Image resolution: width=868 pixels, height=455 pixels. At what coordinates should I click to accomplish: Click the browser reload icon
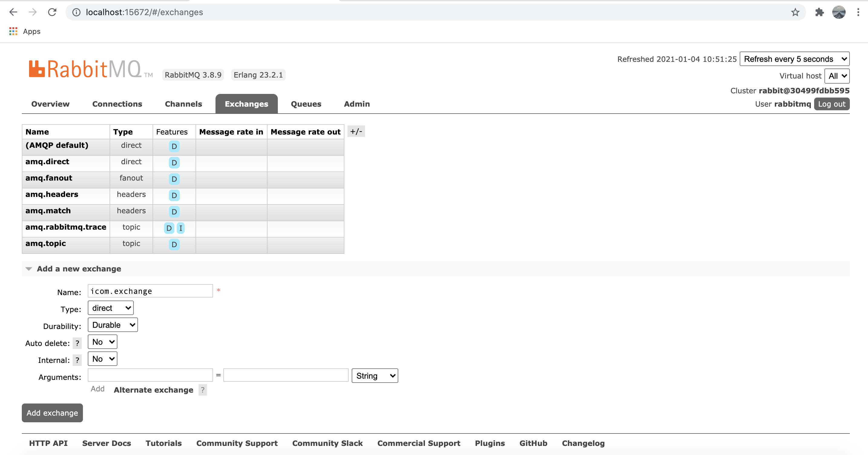(52, 12)
